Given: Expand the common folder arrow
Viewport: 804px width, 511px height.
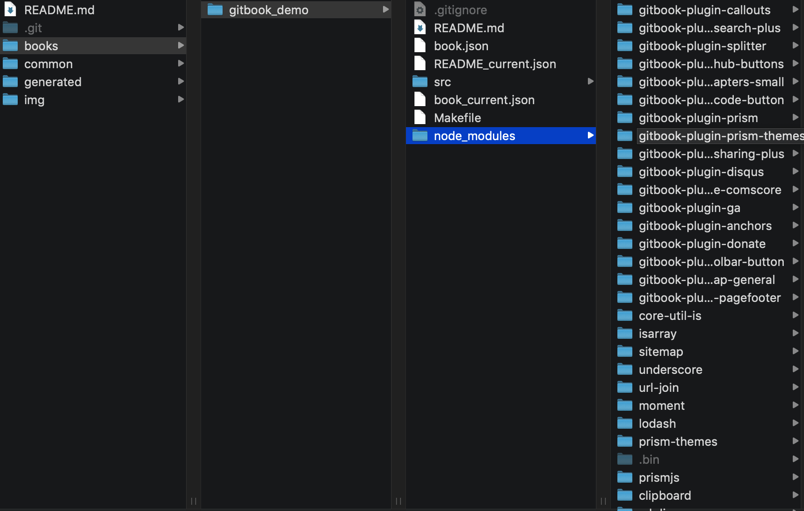Looking at the screenshot, I should point(180,64).
